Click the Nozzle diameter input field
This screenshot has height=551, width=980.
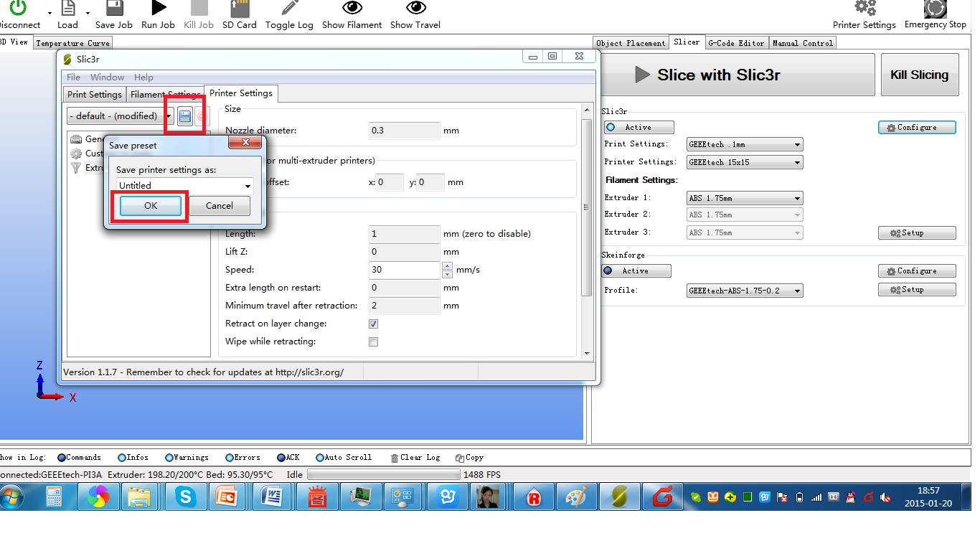tap(405, 131)
